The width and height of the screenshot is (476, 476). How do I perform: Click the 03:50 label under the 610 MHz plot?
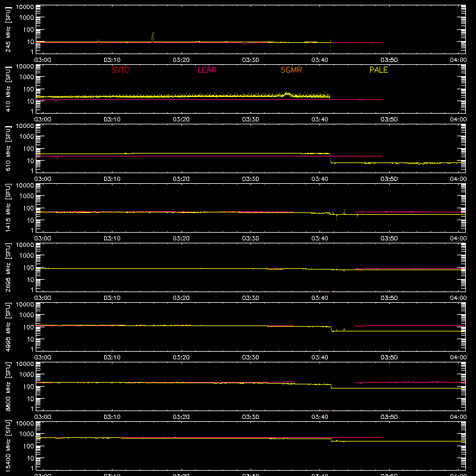click(x=389, y=179)
